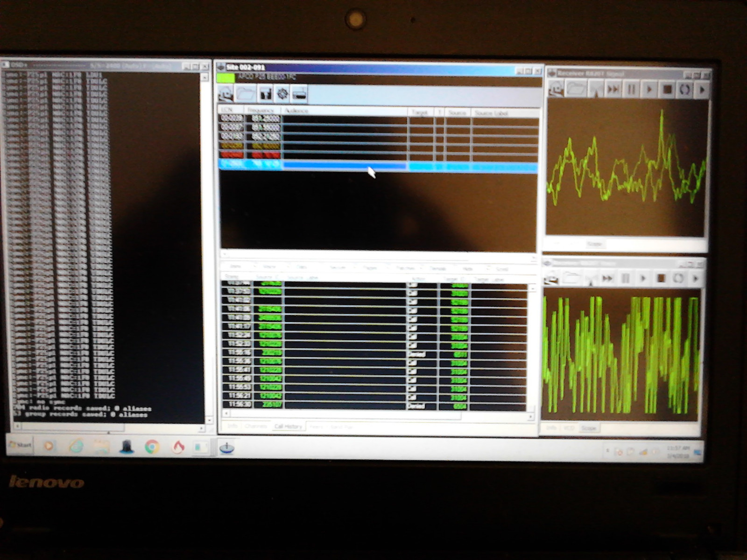Viewport: 747px width, 560px height.
Task: Click the record icon in the Site 002-091 toolbar
Action: tap(267, 94)
